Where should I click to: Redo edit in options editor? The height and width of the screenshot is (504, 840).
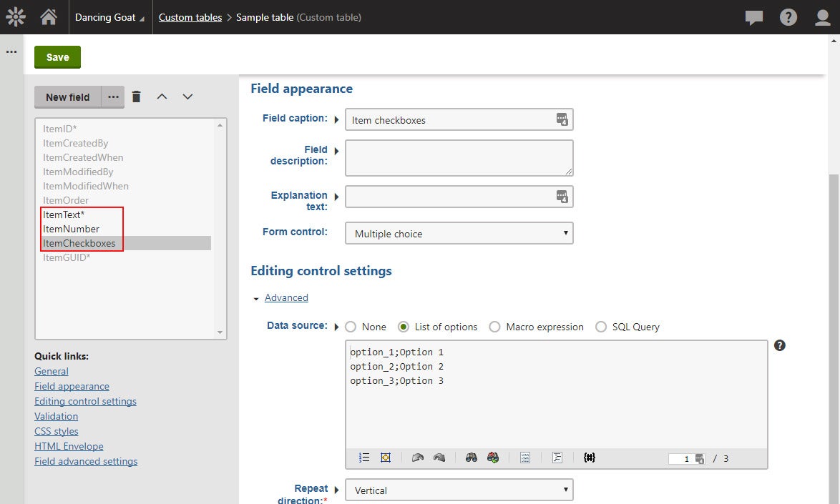[439, 458]
